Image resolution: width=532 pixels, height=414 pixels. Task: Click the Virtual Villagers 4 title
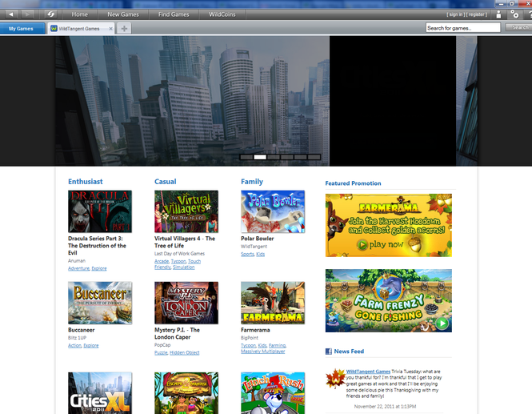coord(185,242)
